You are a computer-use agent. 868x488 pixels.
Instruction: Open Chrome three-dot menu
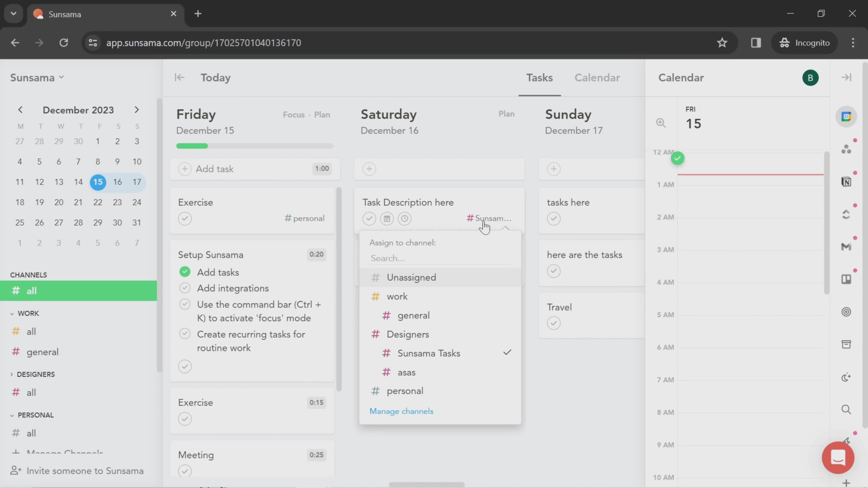pos(853,43)
